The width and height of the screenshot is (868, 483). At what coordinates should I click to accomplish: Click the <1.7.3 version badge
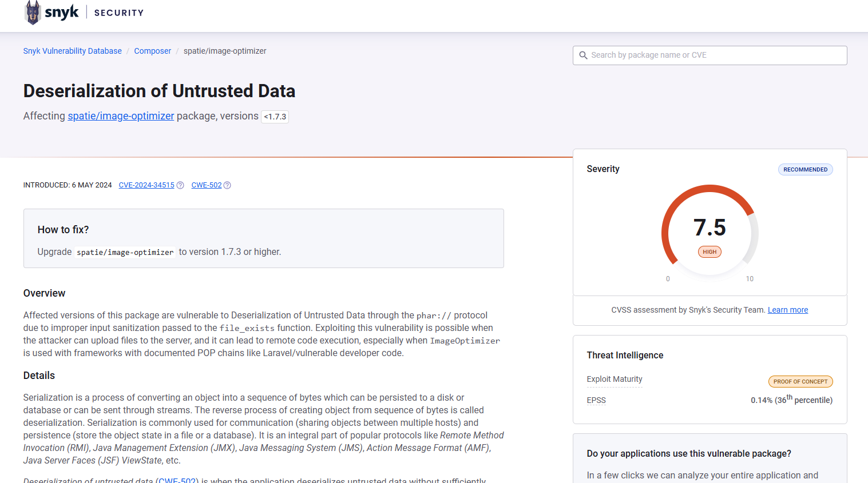275,117
